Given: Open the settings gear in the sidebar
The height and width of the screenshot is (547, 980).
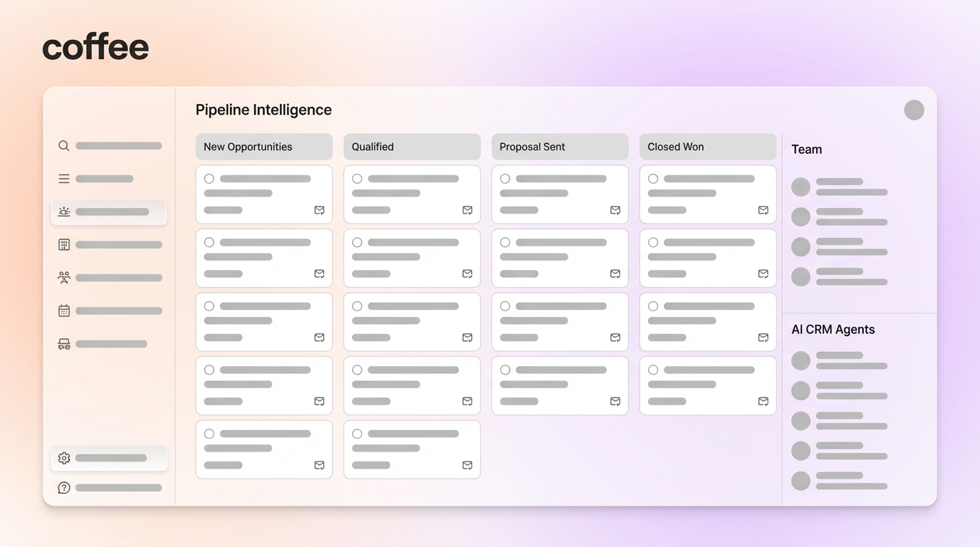Looking at the screenshot, I should coord(63,458).
